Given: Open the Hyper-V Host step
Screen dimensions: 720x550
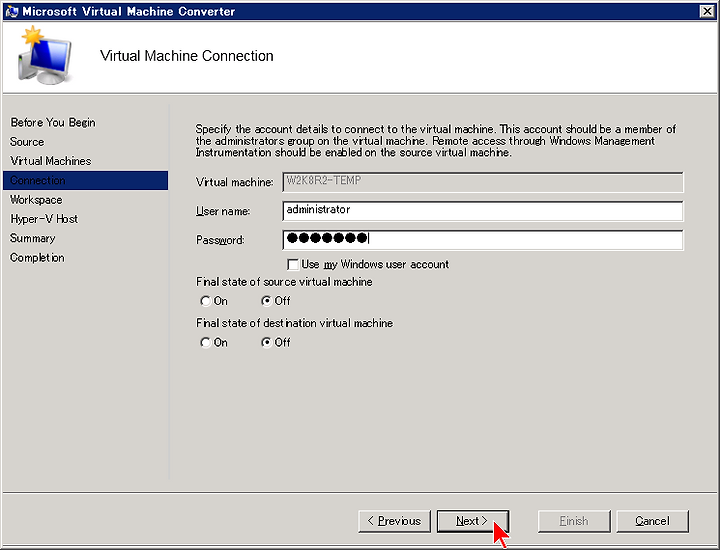Looking at the screenshot, I should tap(44, 219).
